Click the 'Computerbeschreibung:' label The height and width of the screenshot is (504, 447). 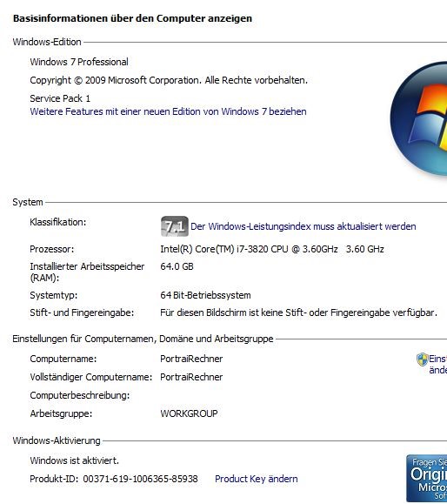tap(80, 395)
